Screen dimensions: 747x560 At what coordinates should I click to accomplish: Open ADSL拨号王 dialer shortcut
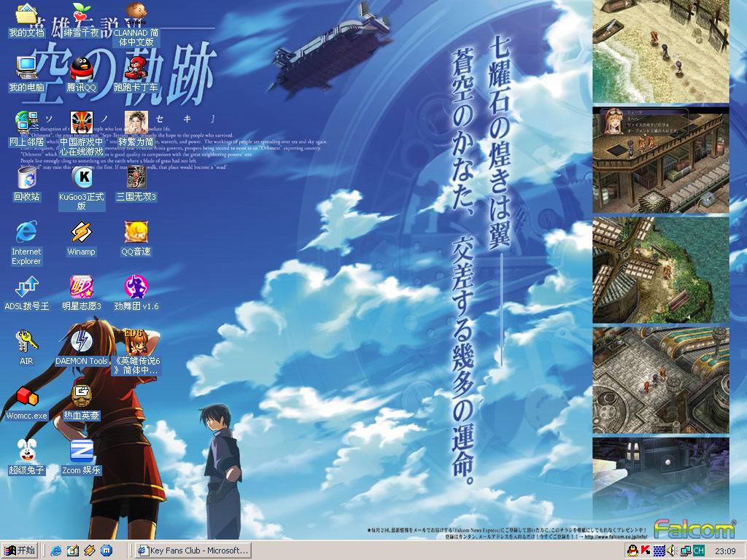26,287
